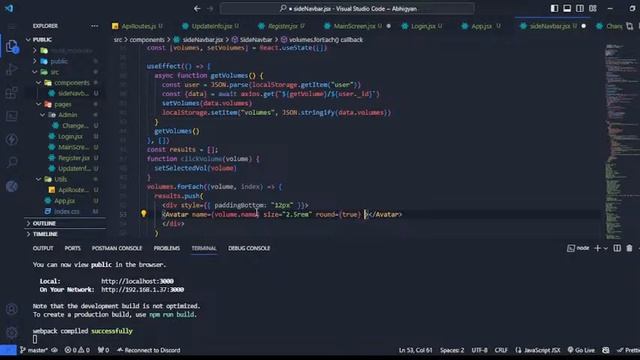Viewport: 640px width, 360px height.
Task: Split the terminal
Action: (x=617, y=248)
